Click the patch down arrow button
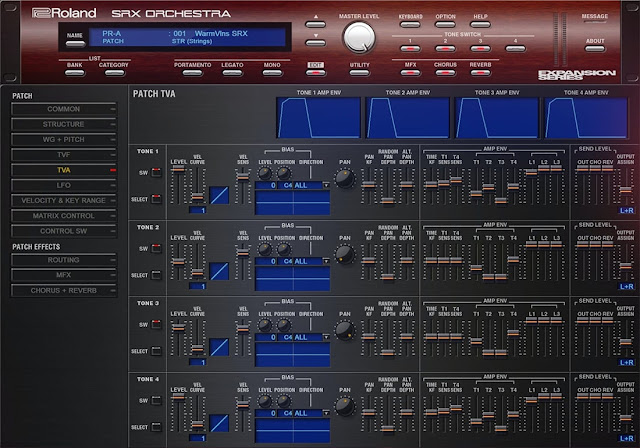Screen dimensions: 640x448 tap(318, 41)
